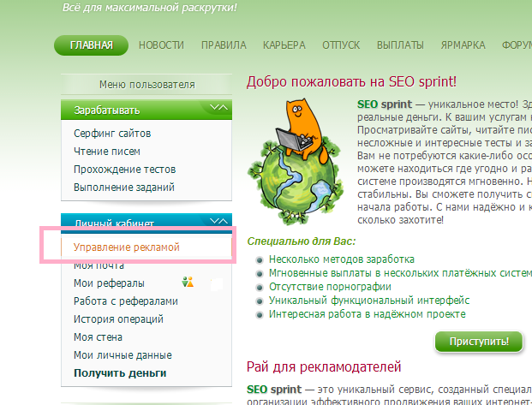Collapse the Личный кабинет section chevron

[x=218, y=221]
